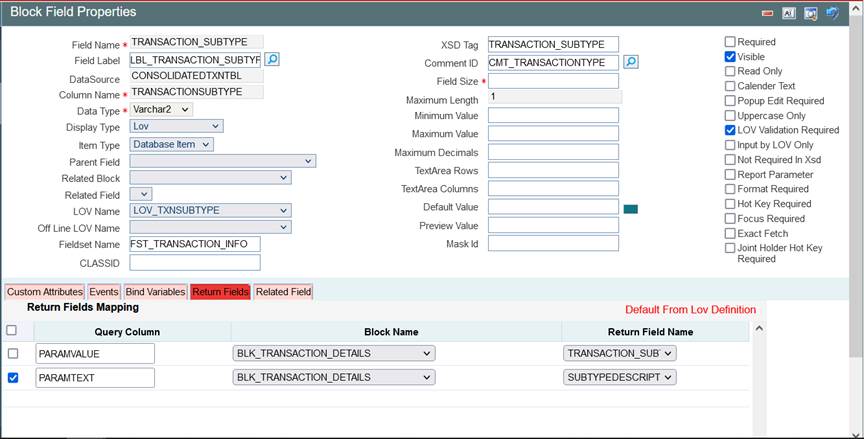This screenshot has width=864, height=439.
Task: Uncheck the Visible checkbox
Action: [730, 57]
